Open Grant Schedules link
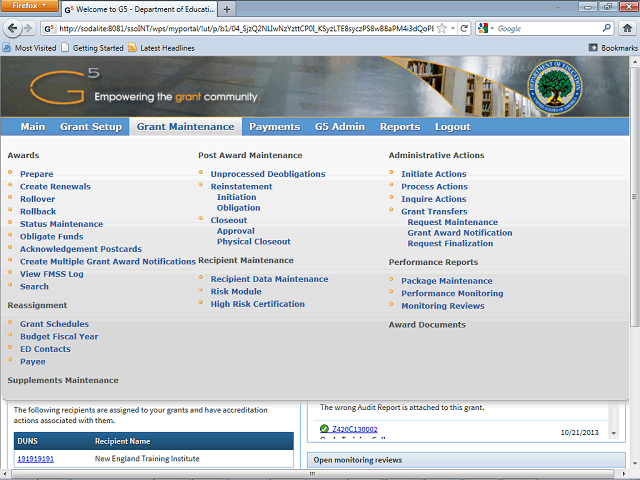This screenshot has height=480, width=640. tap(55, 324)
